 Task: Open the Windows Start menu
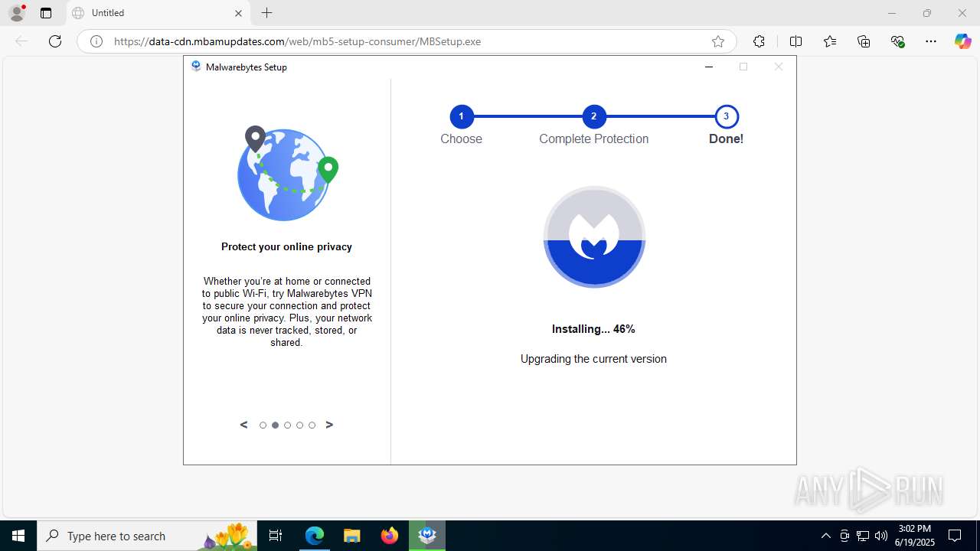pyautogui.click(x=18, y=536)
